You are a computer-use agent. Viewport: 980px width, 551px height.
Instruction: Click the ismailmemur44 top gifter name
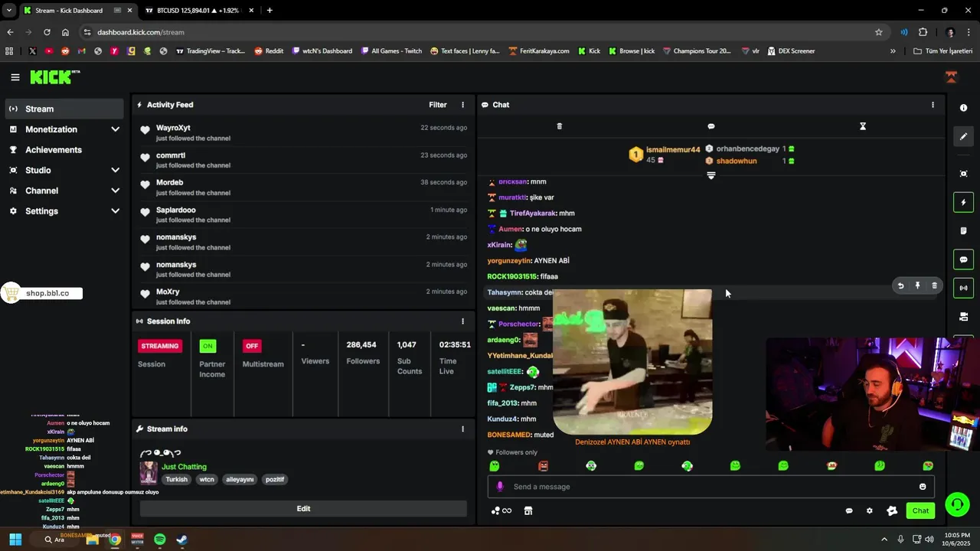pos(673,150)
